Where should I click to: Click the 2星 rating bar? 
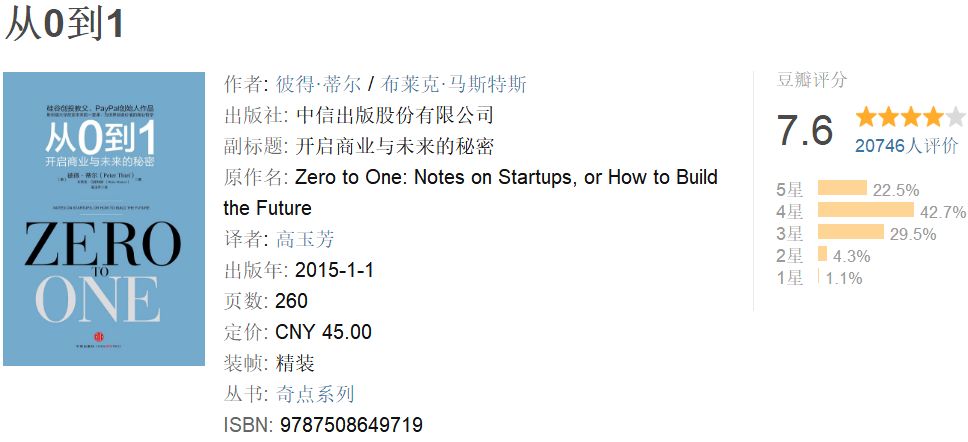tap(822, 255)
